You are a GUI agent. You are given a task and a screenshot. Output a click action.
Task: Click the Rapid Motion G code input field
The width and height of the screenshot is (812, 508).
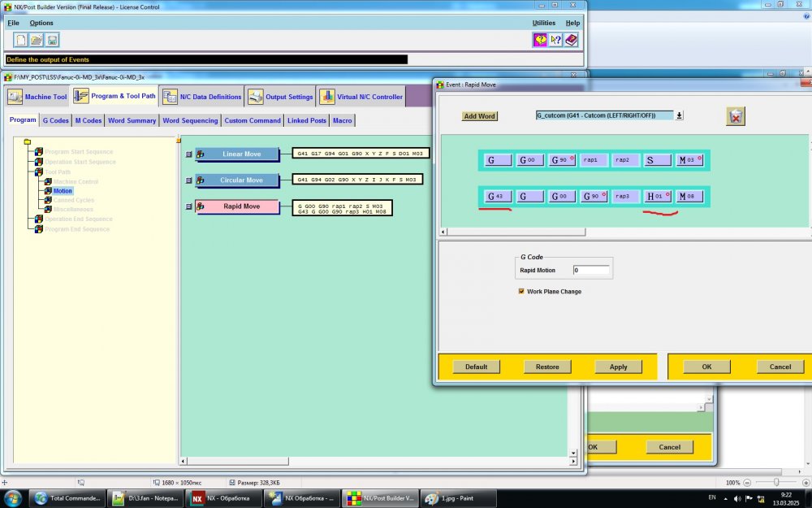(x=591, y=270)
